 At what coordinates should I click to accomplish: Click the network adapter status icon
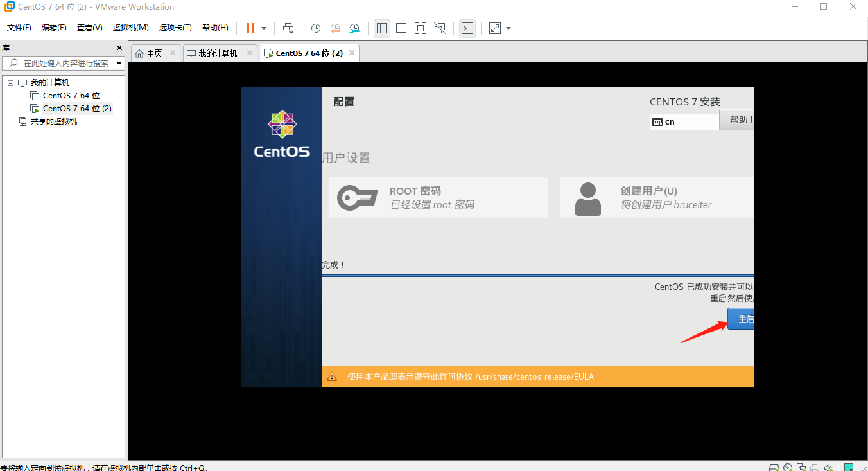[802, 467]
